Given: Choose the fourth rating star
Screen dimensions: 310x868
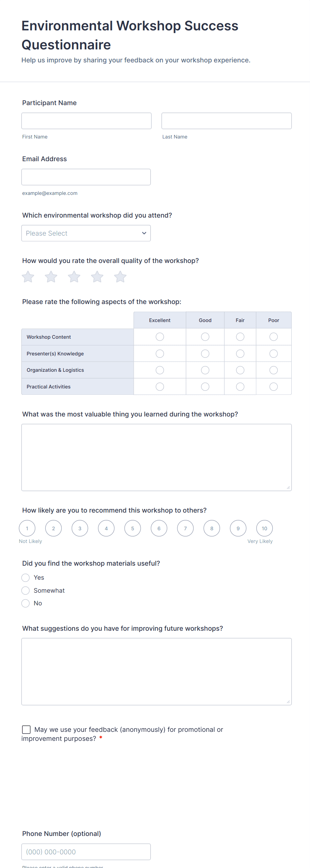Looking at the screenshot, I should [x=97, y=277].
